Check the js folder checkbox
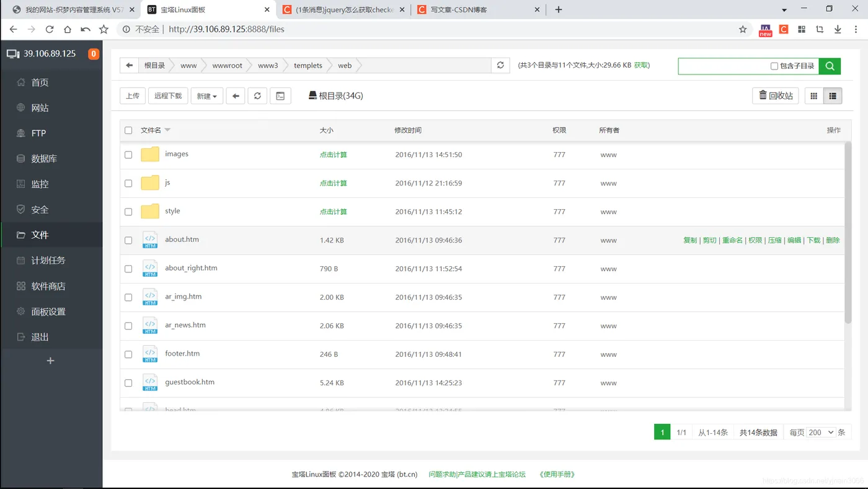 (x=128, y=183)
